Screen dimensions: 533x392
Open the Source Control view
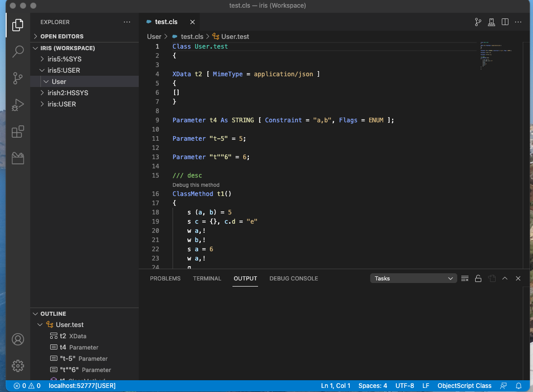[x=18, y=78]
